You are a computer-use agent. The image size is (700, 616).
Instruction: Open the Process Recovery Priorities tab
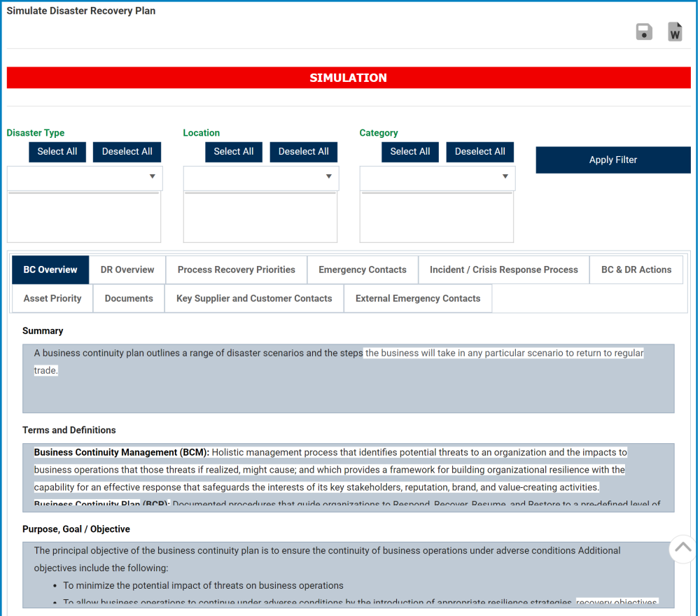click(236, 269)
